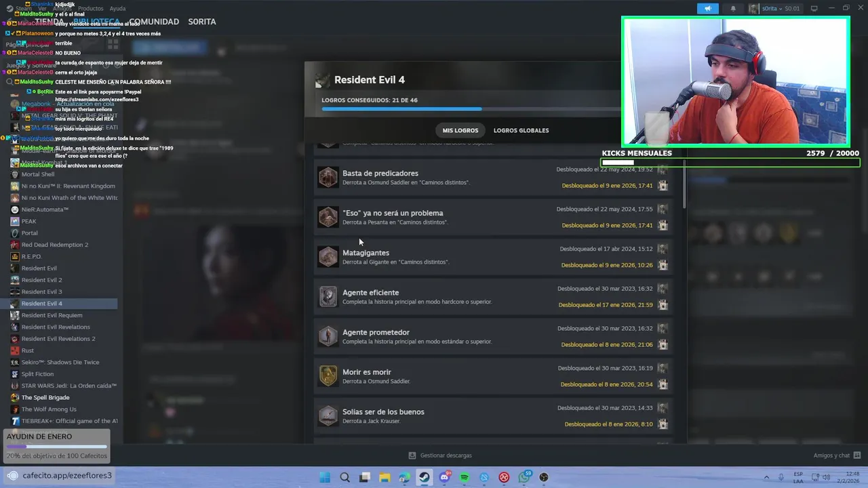
Task: Click the achievements progress bar
Action: [x=471, y=108]
